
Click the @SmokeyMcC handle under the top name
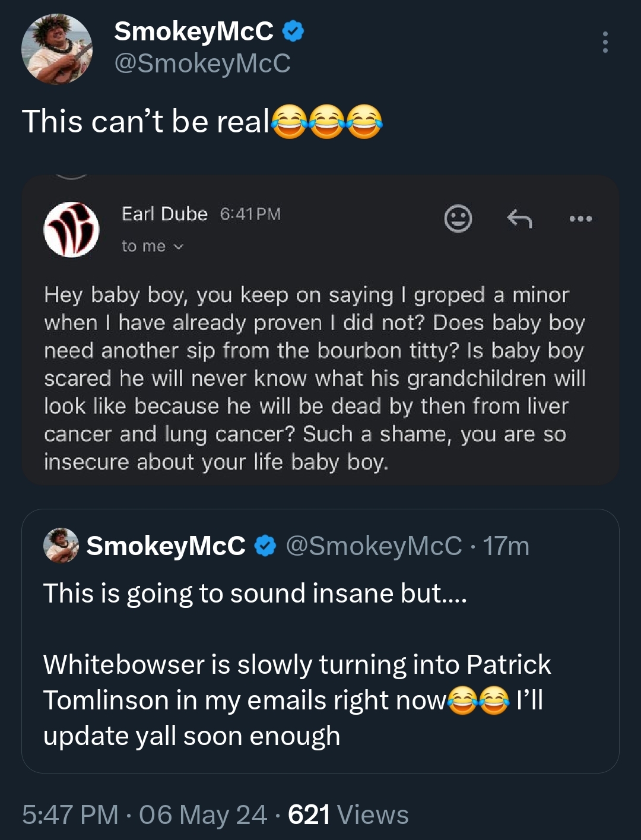coord(202,64)
